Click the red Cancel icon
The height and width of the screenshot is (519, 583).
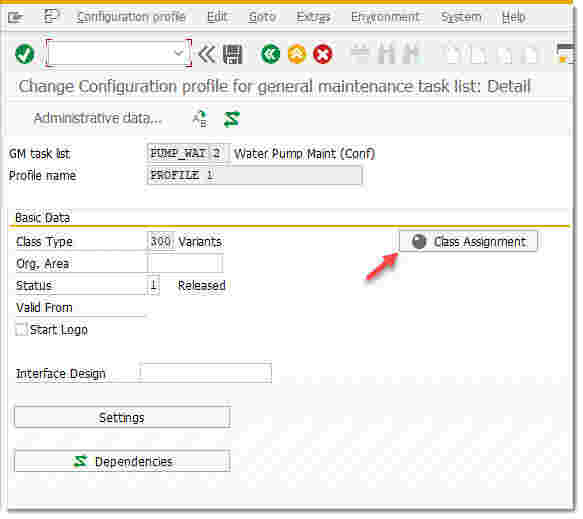point(323,54)
